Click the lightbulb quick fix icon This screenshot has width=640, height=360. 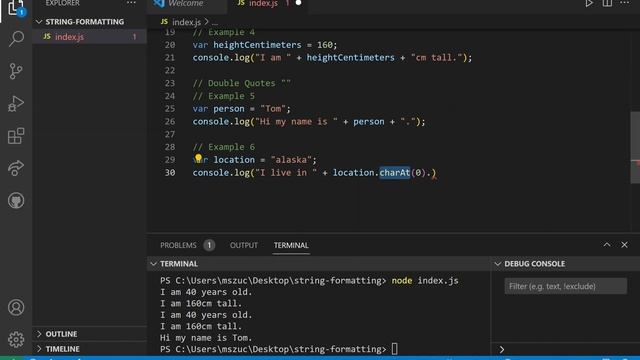(198, 158)
